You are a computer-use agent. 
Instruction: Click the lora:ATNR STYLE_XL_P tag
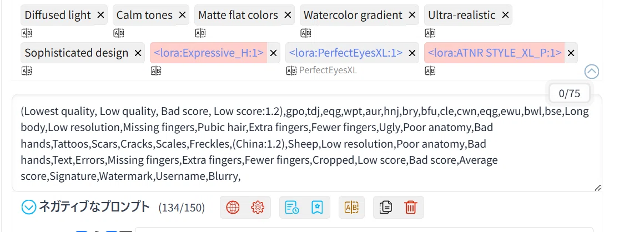[x=495, y=53]
